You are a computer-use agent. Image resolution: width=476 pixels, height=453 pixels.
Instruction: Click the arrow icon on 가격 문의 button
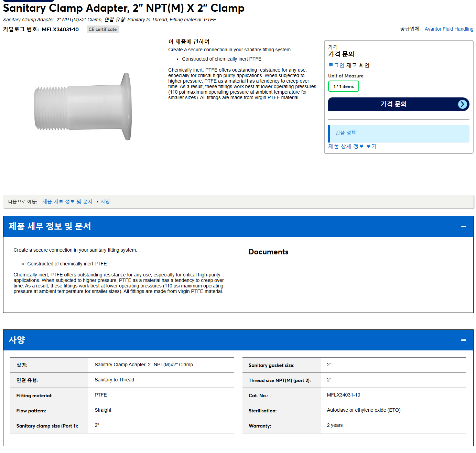pyautogui.click(x=463, y=104)
